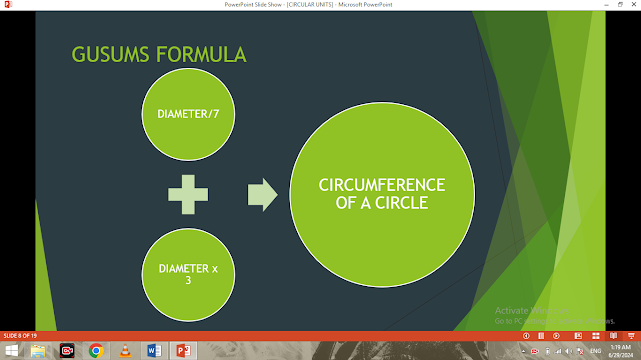
Task: Click the 'CIRCUMFERENCE OF A CIRCLE' circle
Action: point(382,195)
